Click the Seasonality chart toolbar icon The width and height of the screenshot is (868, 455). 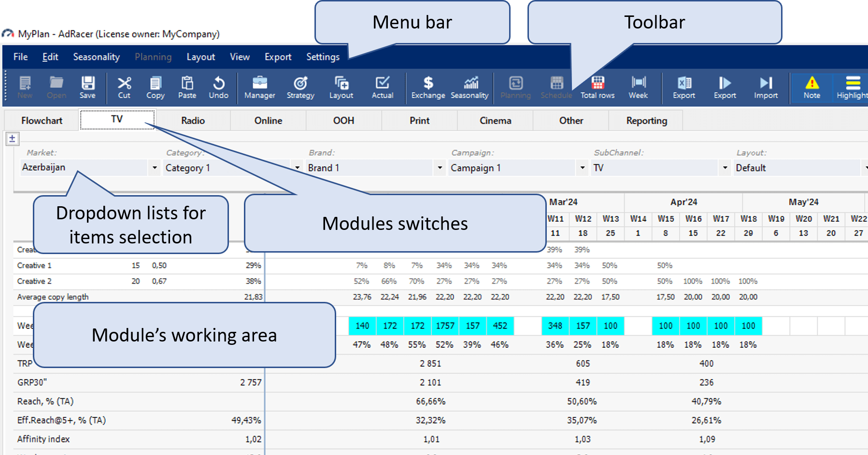(470, 87)
